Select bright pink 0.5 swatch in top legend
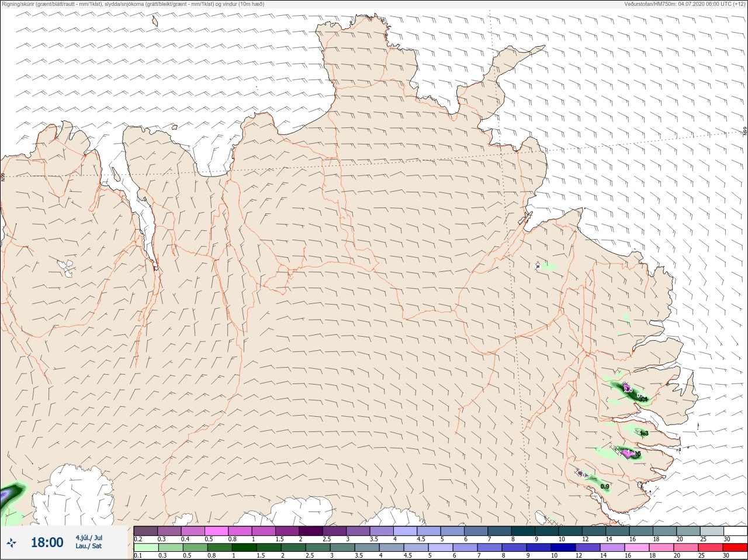748x560 pixels. point(216,531)
